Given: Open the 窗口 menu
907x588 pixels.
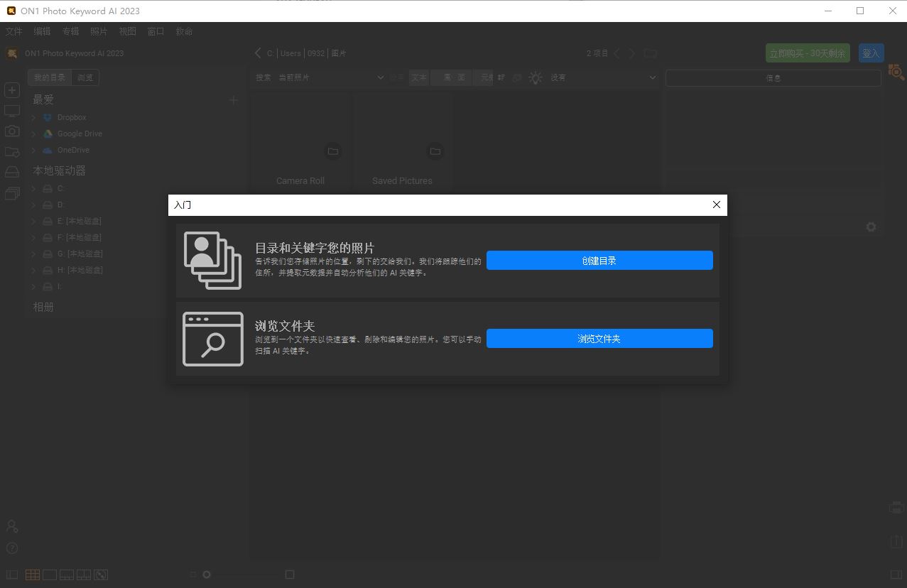Looking at the screenshot, I should [x=156, y=31].
